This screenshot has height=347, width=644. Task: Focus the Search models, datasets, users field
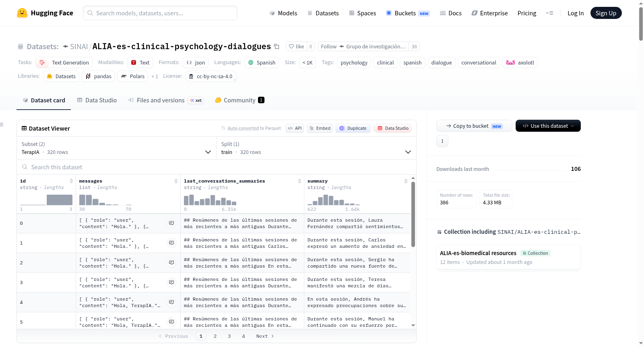(x=160, y=13)
